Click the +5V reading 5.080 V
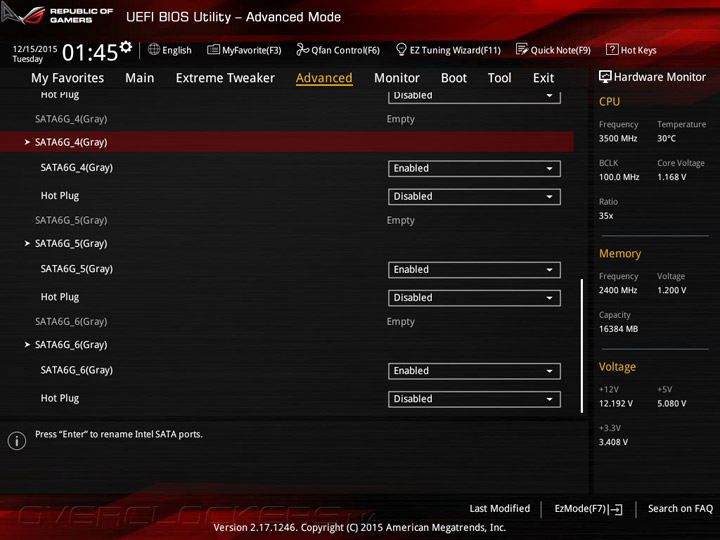Screen dimensions: 720x540 [672, 404]
